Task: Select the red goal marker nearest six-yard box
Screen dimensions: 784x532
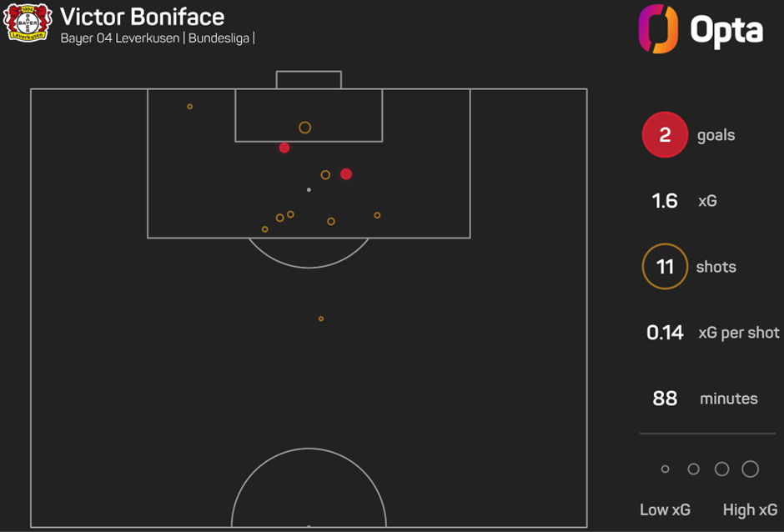Action: click(x=284, y=148)
